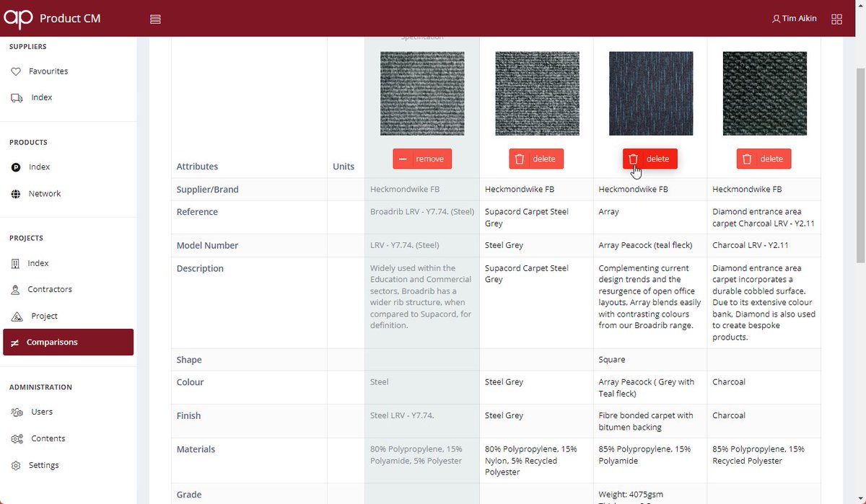Click the Supplier/Brand row label

(208, 190)
